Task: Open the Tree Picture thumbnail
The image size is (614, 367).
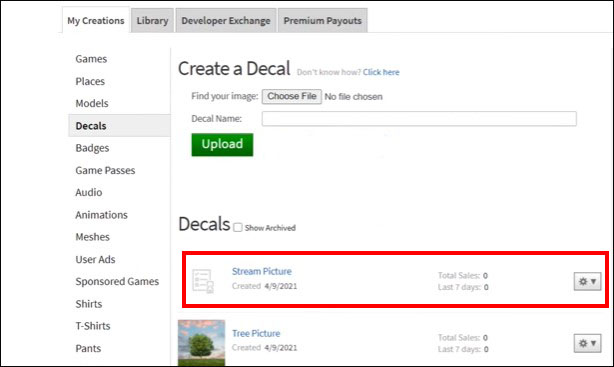Action: pyautogui.click(x=201, y=343)
